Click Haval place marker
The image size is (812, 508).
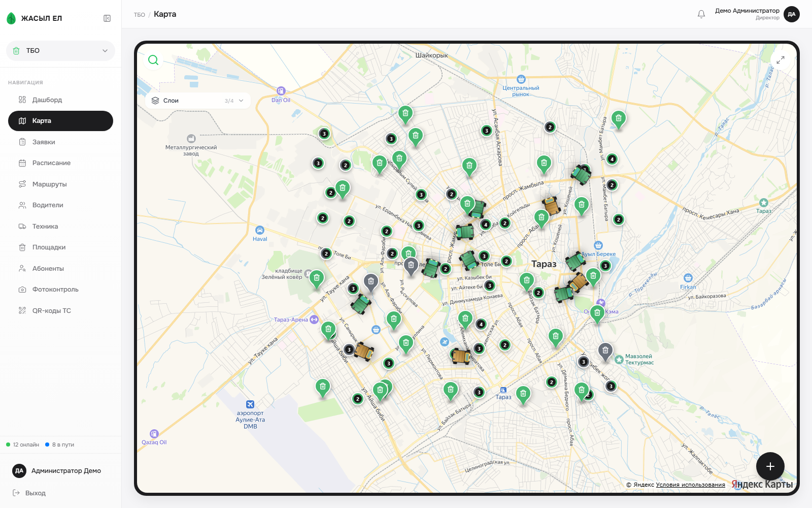[x=260, y=230]
